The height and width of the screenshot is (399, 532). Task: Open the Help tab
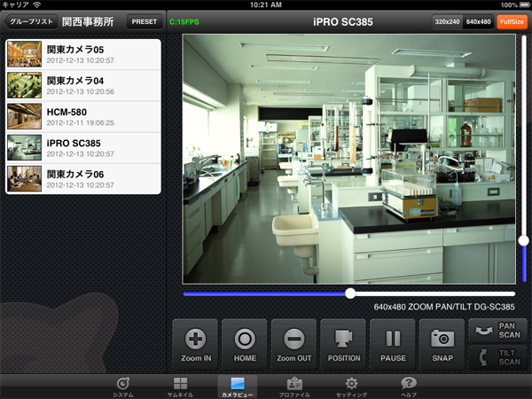(409, 387)
